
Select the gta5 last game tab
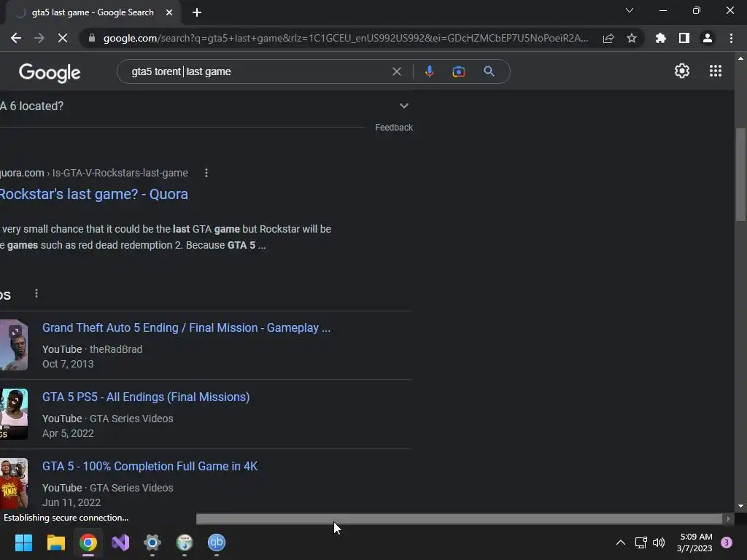tap(93, 12)
